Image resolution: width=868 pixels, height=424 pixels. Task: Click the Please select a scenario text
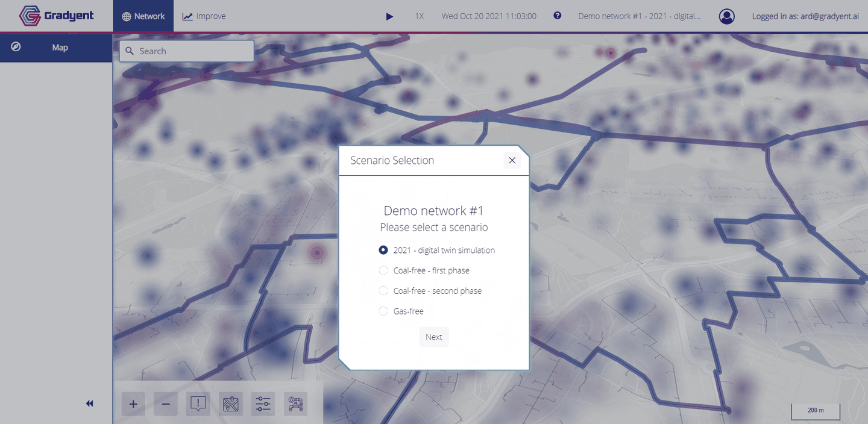[x=434, y=228]
